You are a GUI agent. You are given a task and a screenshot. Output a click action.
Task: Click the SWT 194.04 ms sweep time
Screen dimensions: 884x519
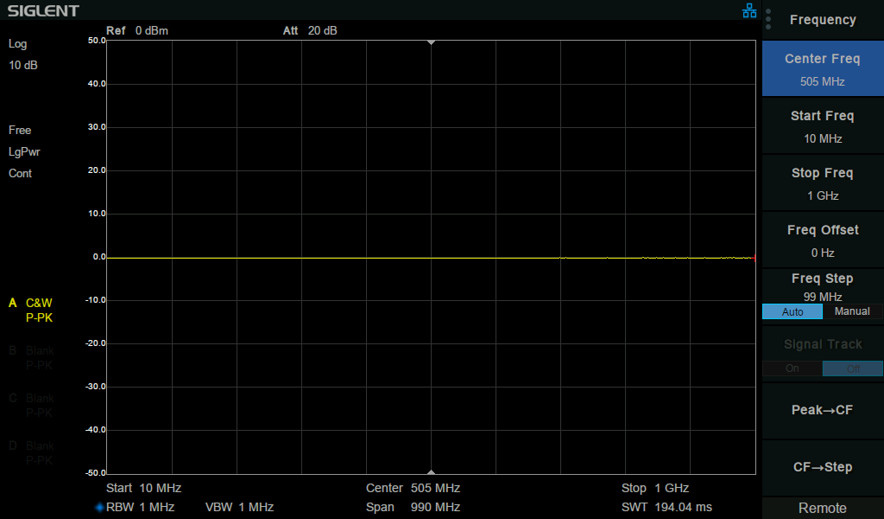(666, 507)
